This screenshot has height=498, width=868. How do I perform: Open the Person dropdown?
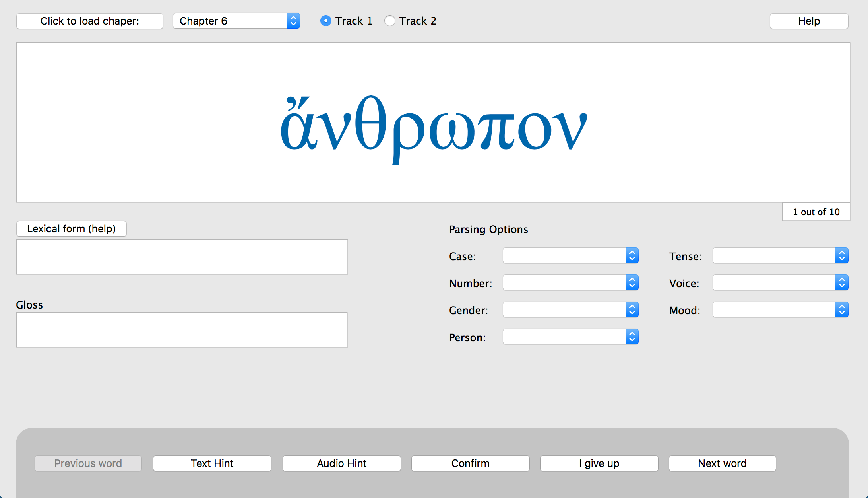pyautogui.click(x=570, y=337)
